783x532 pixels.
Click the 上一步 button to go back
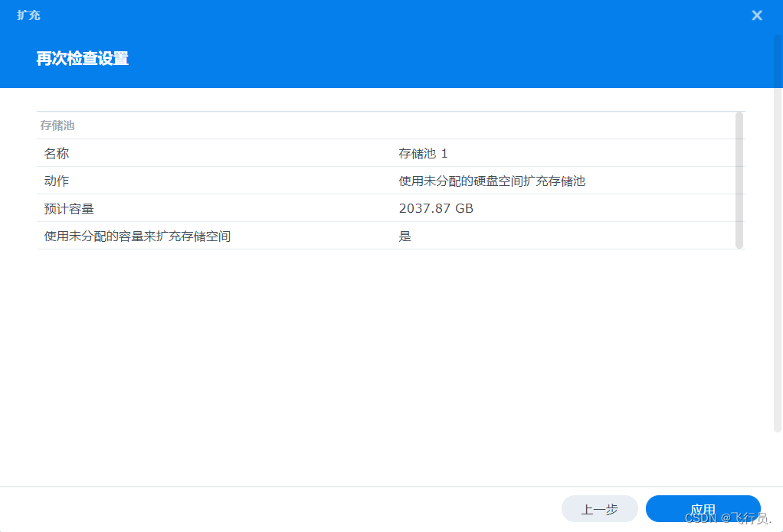tap(600, 508)
